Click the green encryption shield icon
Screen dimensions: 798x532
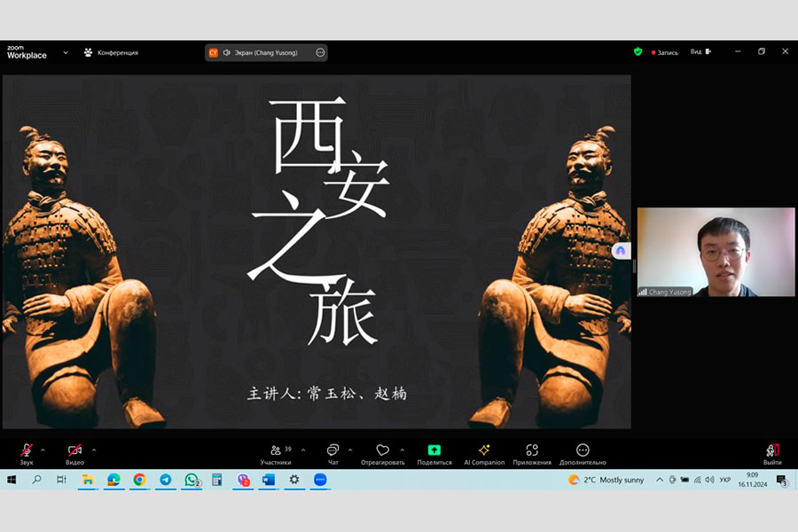pos(638,52)
